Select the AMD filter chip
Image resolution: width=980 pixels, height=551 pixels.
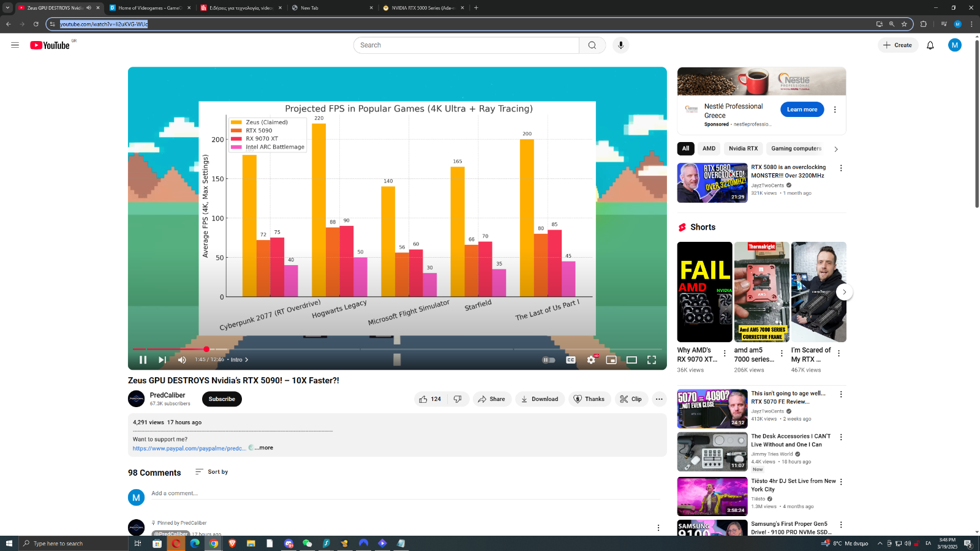[x=709, y=149]
